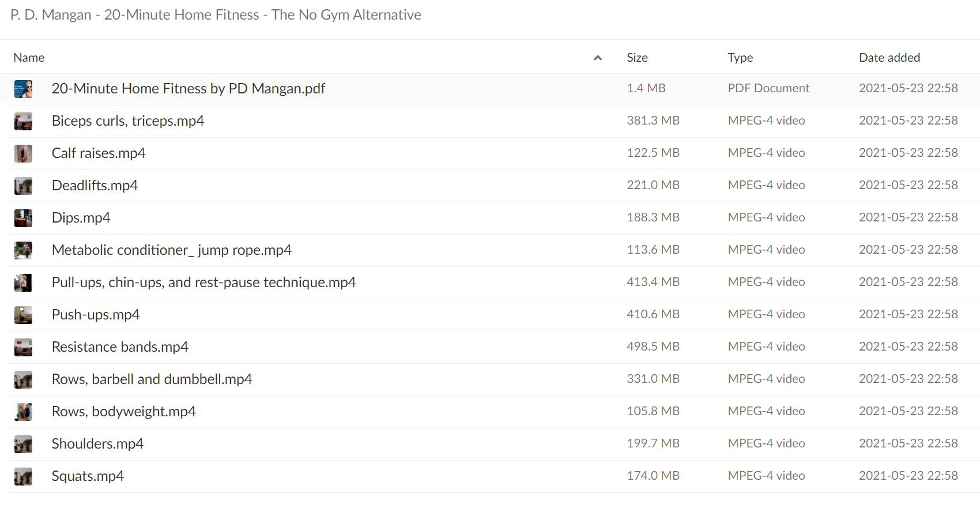Viewport: 980px width, 527px height.
Task: Click the Deadlifts video thumbnail icon
Action: tap(23, 186)
